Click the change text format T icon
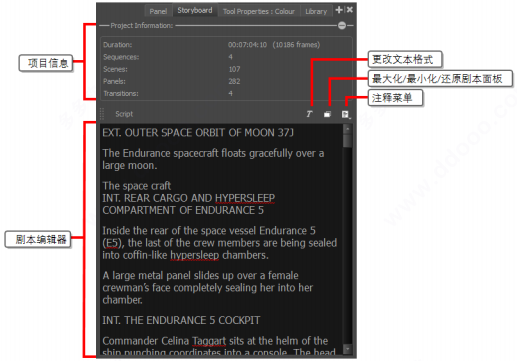517x361 pixels. (309, 114)
